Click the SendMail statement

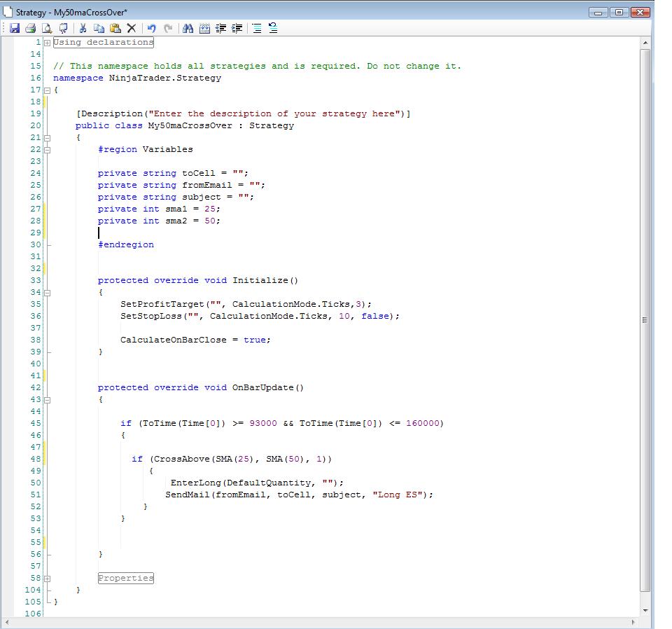coord(299,495)
